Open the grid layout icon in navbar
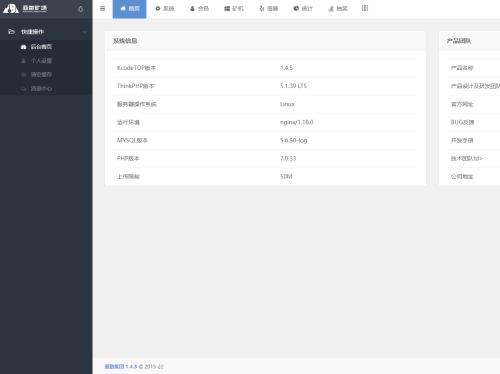Viewport: 500px width, 374px height. [x=365, y=8]
